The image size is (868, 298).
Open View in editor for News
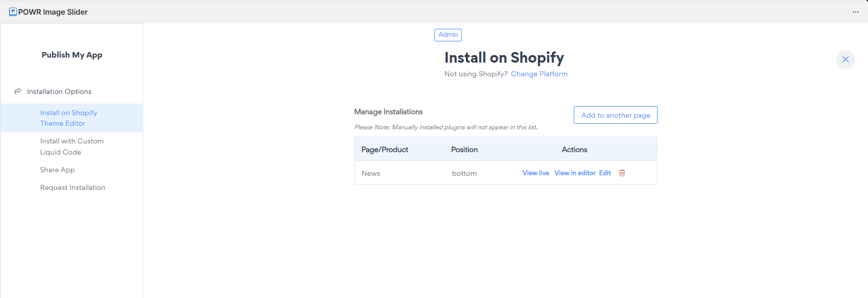click(x=575, y=173)
